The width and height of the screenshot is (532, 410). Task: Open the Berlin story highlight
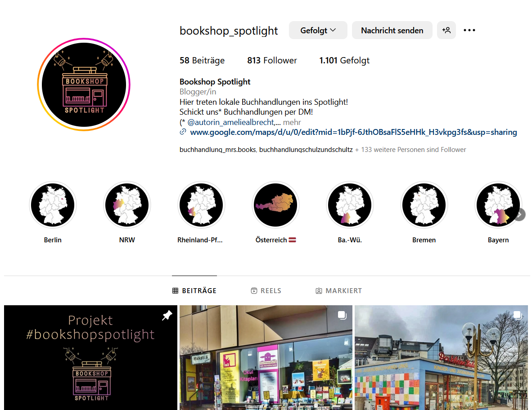[x=53, y=205]
